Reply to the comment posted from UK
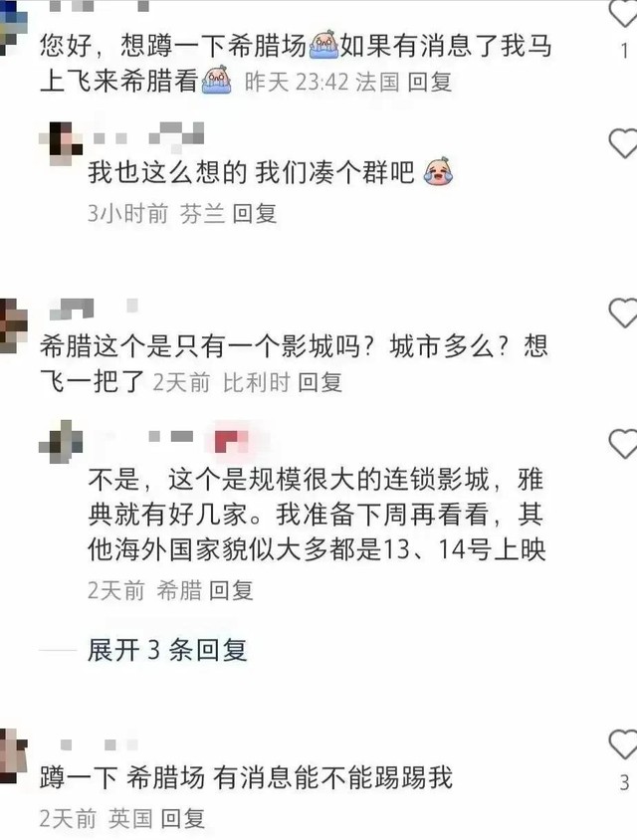This screenshot has height=840, width=637. pos(183,818)
